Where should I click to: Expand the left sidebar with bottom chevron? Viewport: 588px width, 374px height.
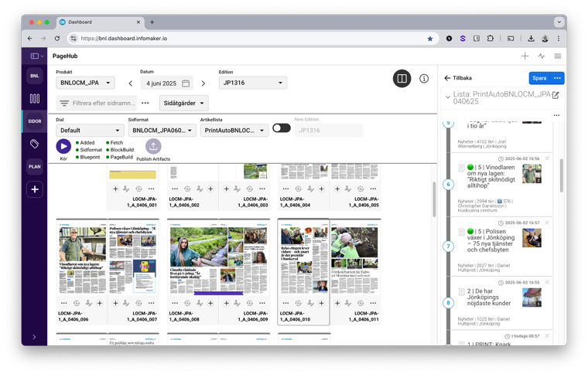click(34, 337)
